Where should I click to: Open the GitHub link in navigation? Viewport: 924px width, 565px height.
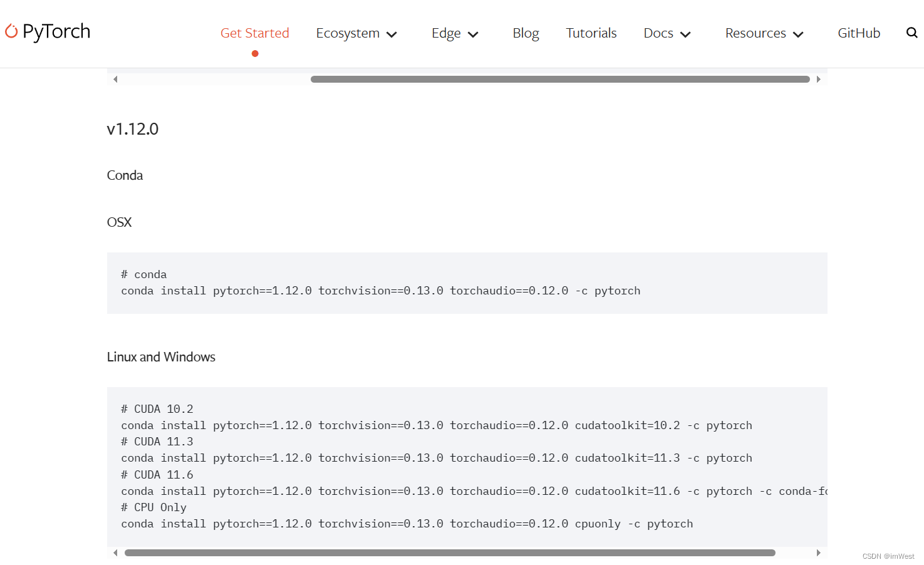(x=859, y=33)
